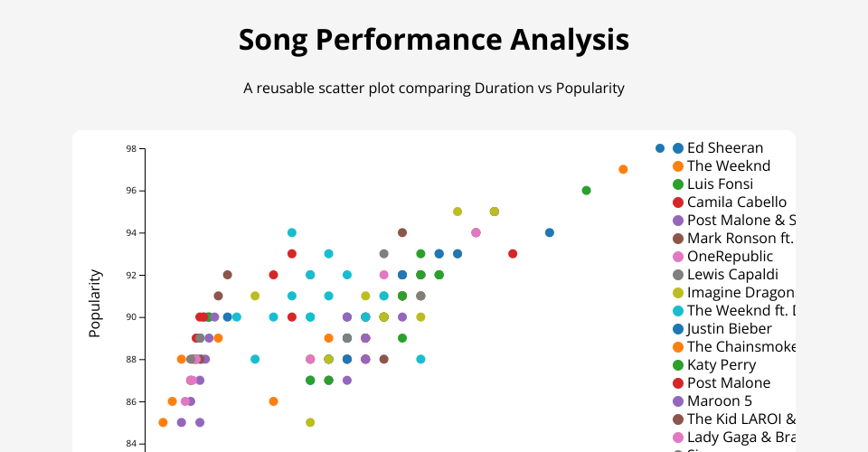Click the orange legend dot for The Weeknd
The height and width of the screenshot is (452, 868).
pos(678,166)
